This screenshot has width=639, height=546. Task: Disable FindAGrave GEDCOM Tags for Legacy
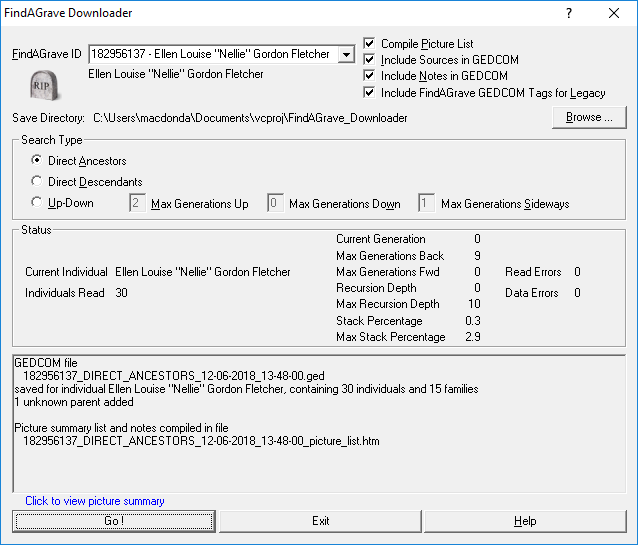369,92
